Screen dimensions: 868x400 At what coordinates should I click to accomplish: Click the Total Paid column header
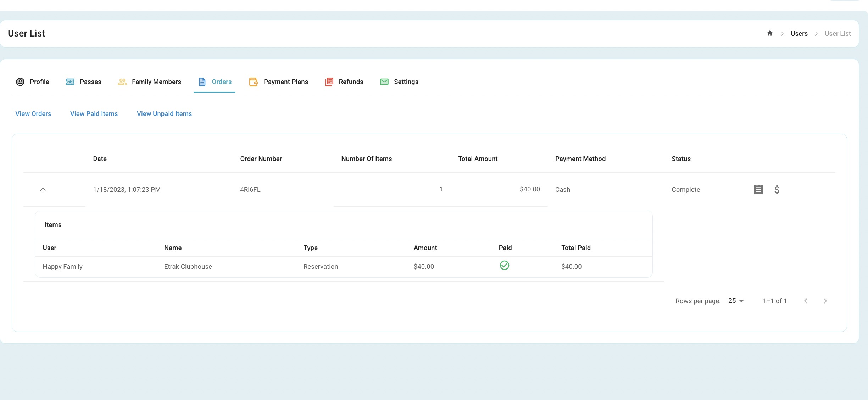pos(576,248)
